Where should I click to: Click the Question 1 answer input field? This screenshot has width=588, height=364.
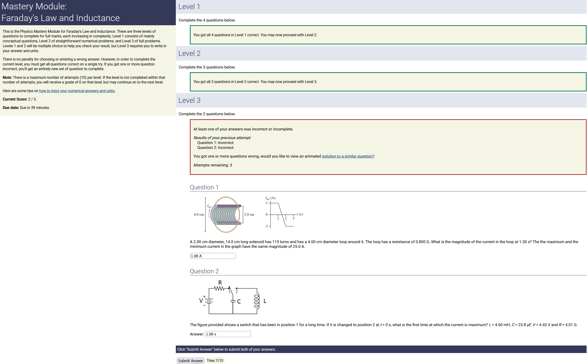click(213, 256)
